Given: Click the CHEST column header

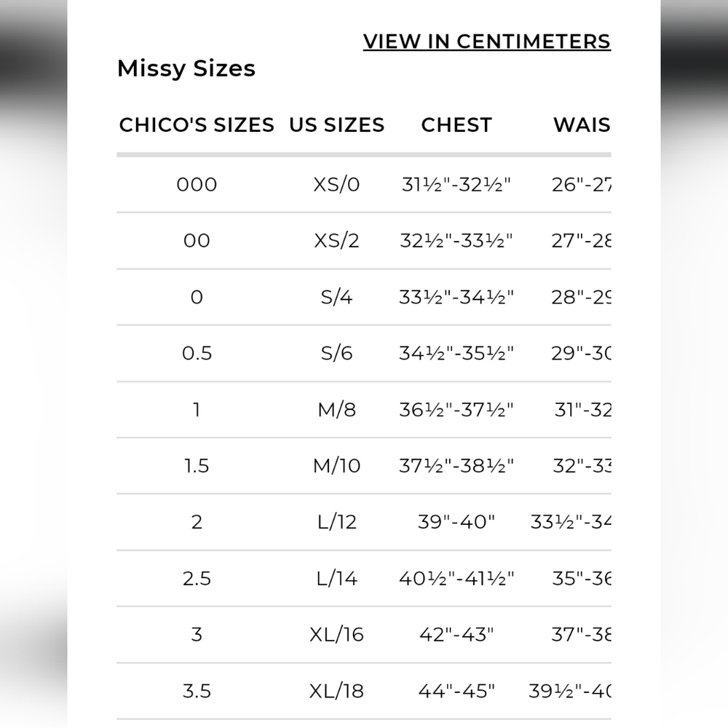Looking at the screenshot, I should [456, 125].
